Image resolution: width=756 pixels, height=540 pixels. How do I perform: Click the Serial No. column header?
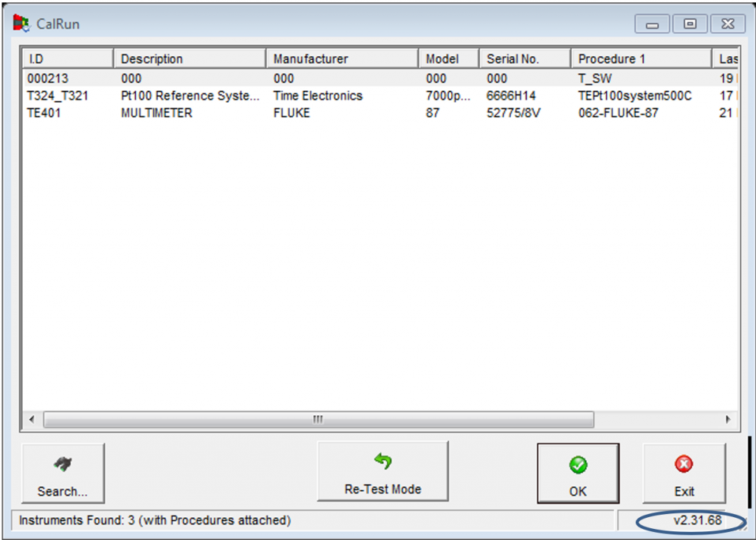[524, 59]
